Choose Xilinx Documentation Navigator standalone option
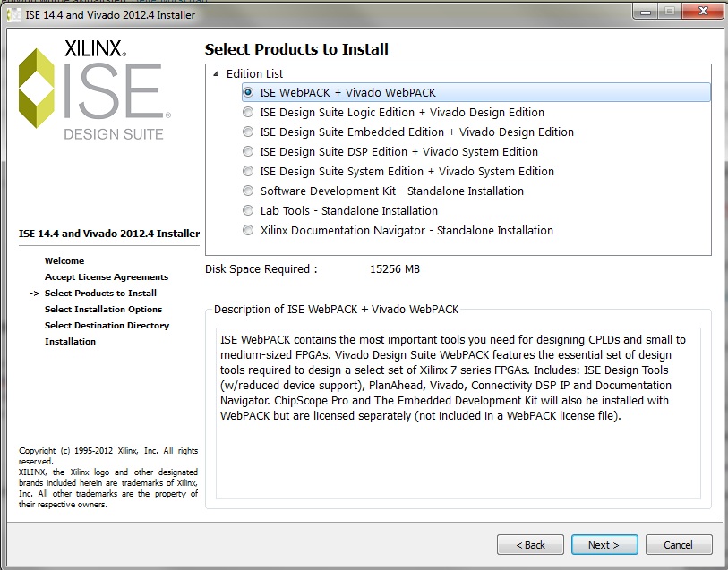This screenshot has width=728, height=570. (248, 231)
